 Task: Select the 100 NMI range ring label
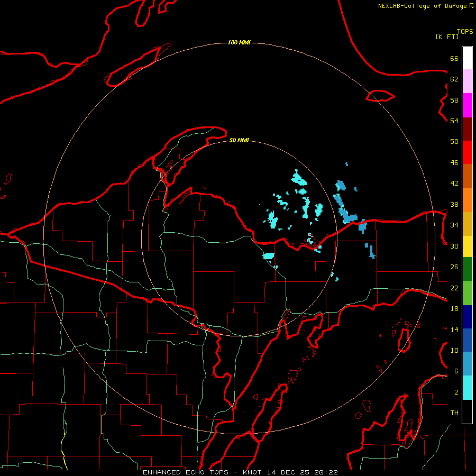point(239,42)
